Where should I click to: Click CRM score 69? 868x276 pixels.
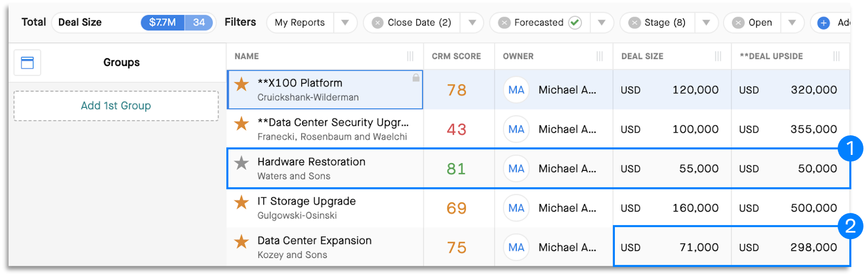coord(457,208)
